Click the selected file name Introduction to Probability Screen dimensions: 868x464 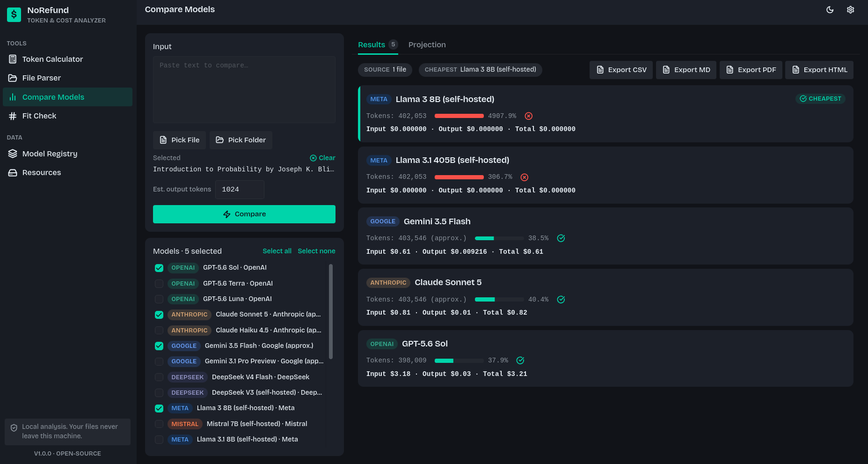(244, 169)
